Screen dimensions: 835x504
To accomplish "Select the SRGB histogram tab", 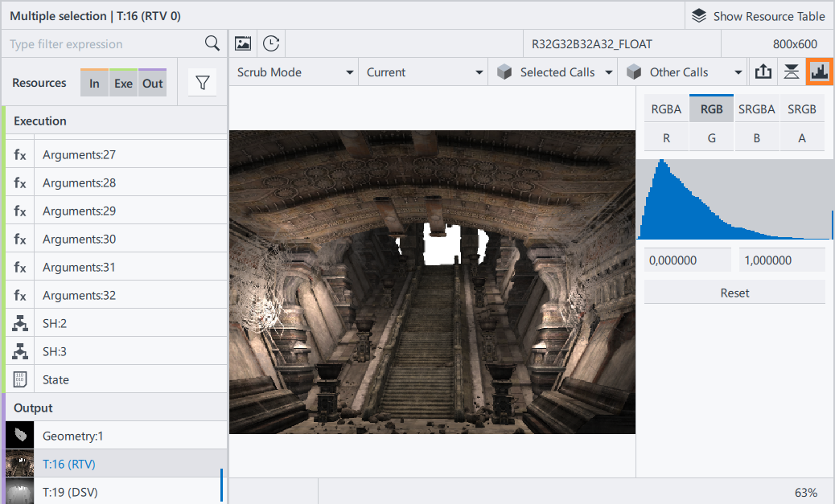I will point(801,109).
